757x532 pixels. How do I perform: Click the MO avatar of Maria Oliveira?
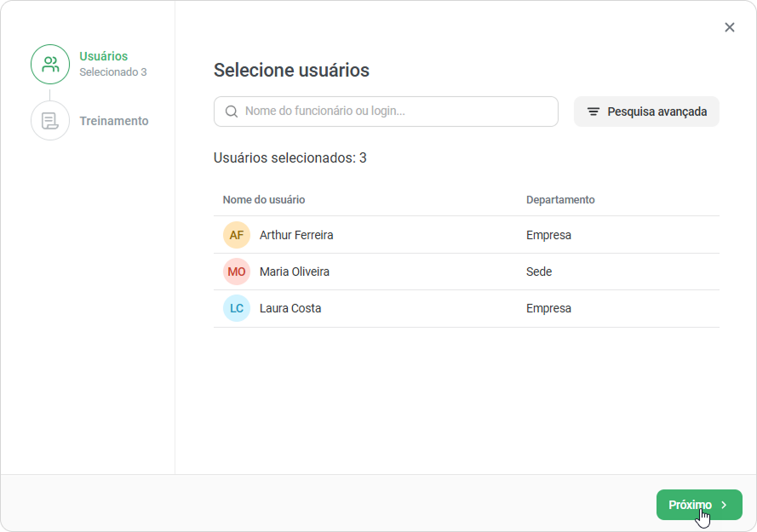237,272
